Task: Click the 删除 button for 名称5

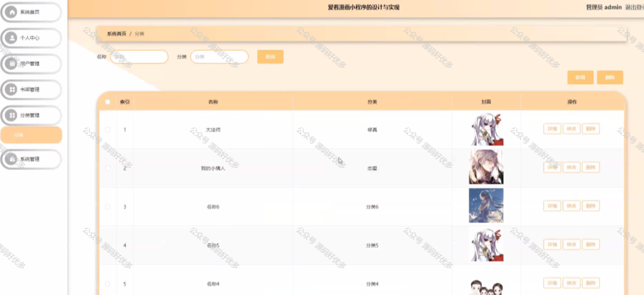Action: 591,245
